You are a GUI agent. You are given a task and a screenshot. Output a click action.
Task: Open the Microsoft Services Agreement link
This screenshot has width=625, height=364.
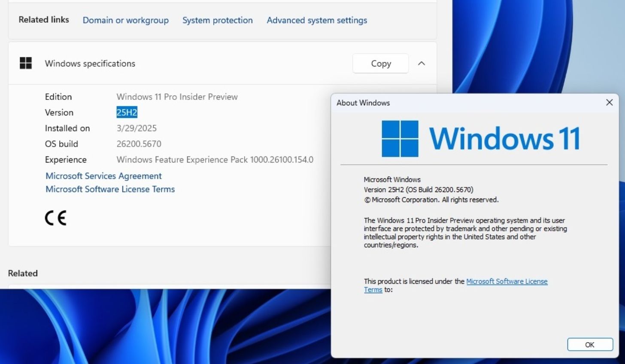103,176
